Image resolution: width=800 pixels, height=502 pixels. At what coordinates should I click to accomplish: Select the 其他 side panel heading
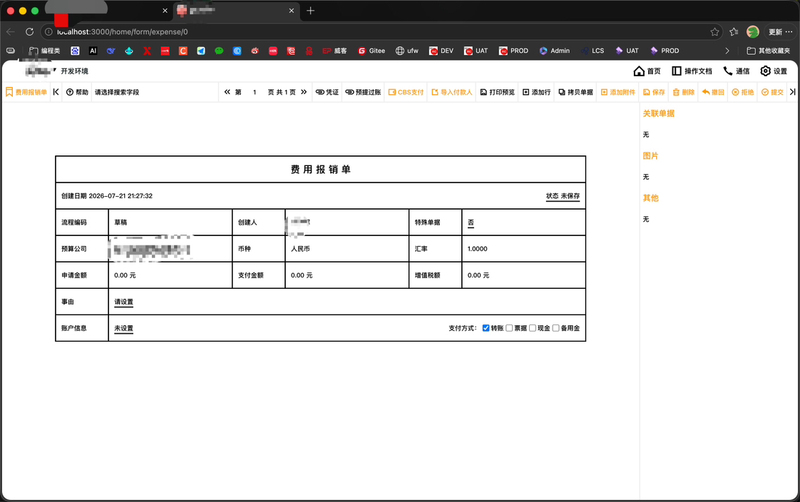pos(651,198)
